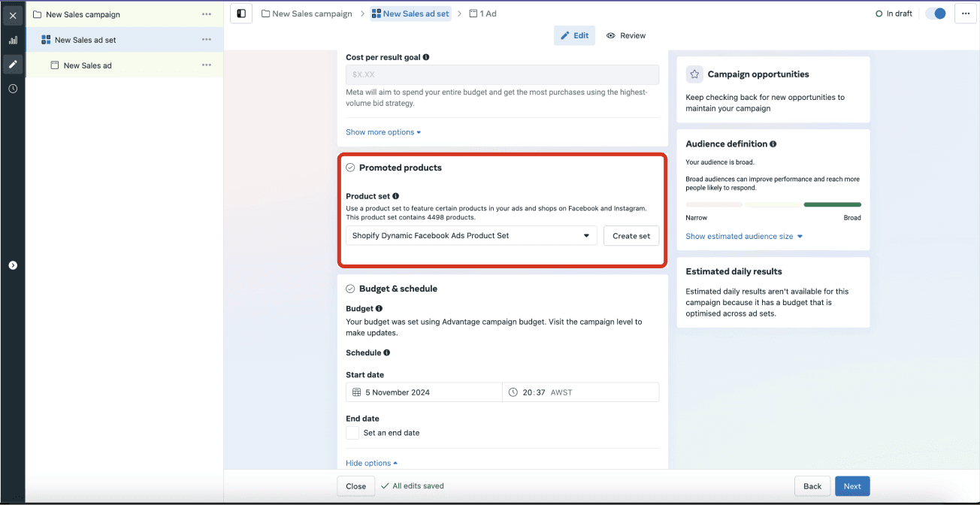
Task: Click the info icon next to Product set
Action: point(396,196)
